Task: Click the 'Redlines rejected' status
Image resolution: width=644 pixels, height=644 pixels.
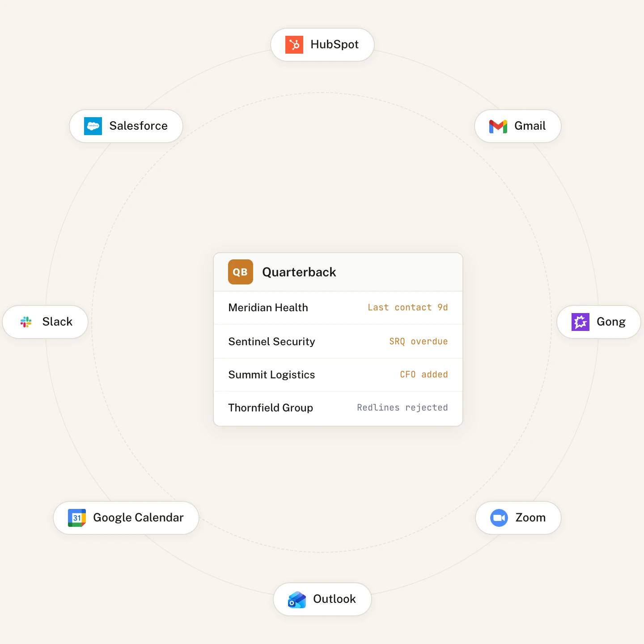Action: 402,408
